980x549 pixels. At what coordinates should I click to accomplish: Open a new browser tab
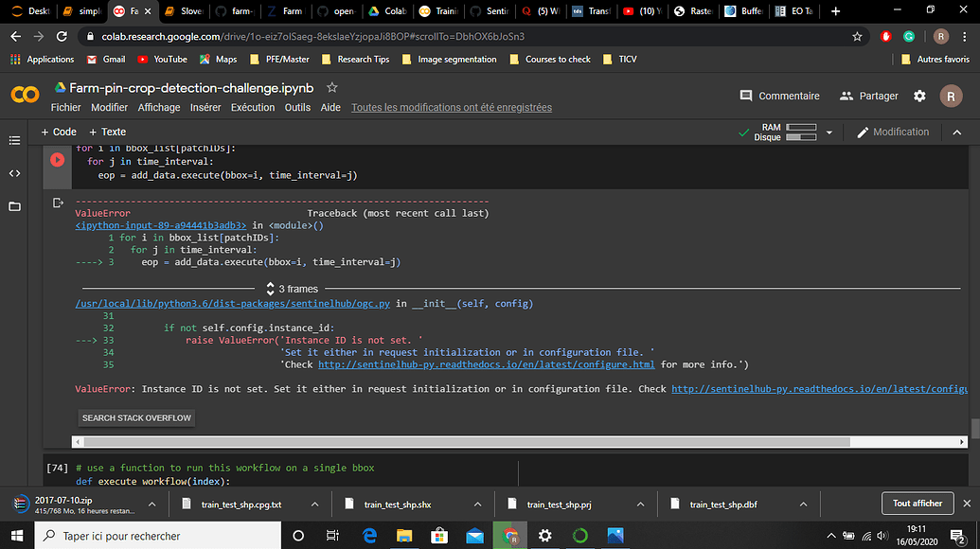tap(835, 12)
